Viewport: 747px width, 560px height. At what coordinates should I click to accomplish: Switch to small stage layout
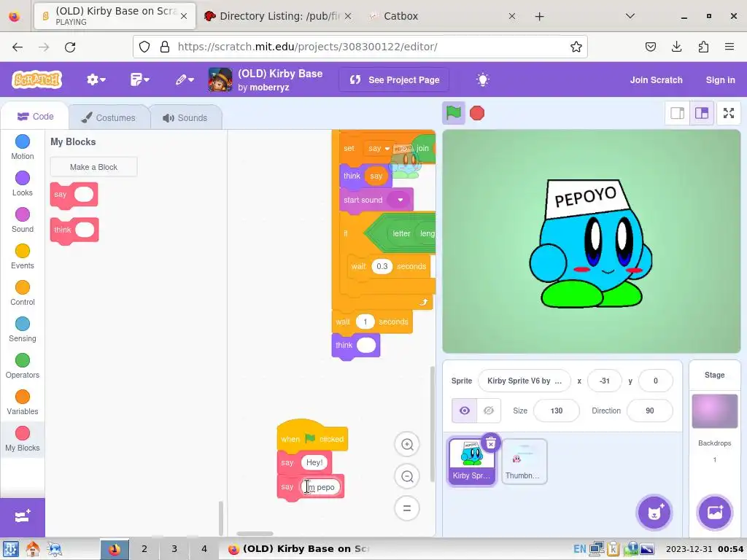[x=678, y=113]
